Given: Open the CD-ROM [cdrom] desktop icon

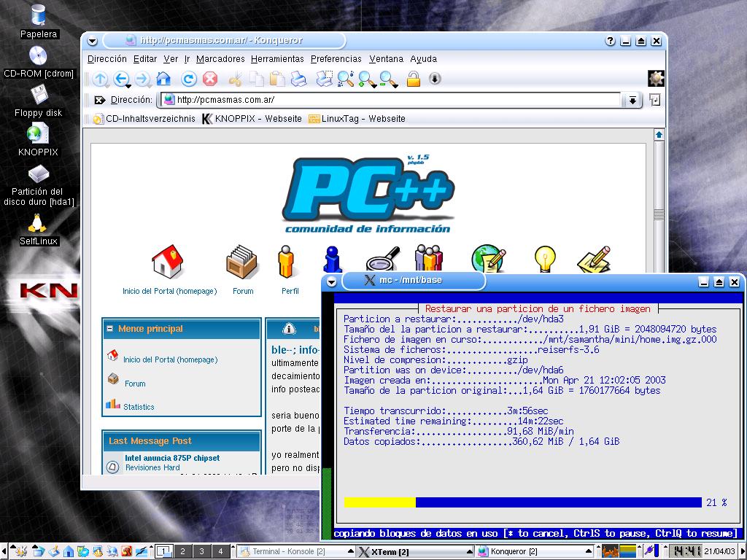Looking at the screenshot, I should point(38,55).
